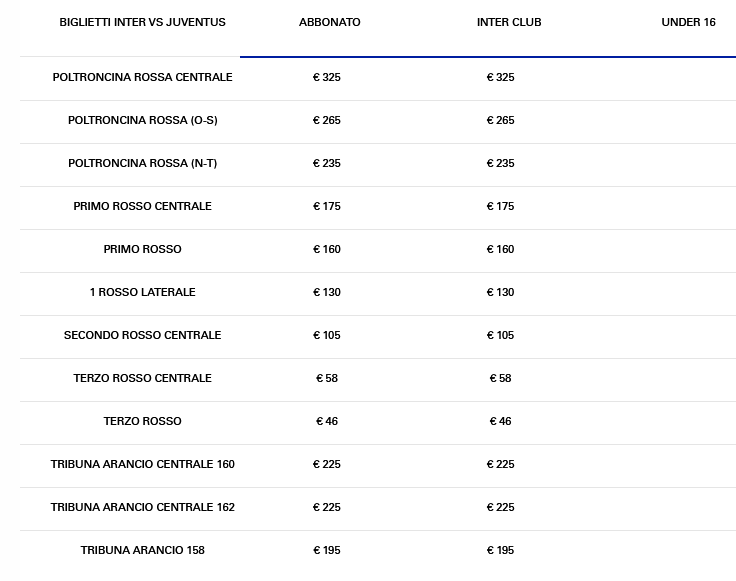The image size is (736, 581).
Task: Select the UNDER 16 column header
Action: pos(688,22)
